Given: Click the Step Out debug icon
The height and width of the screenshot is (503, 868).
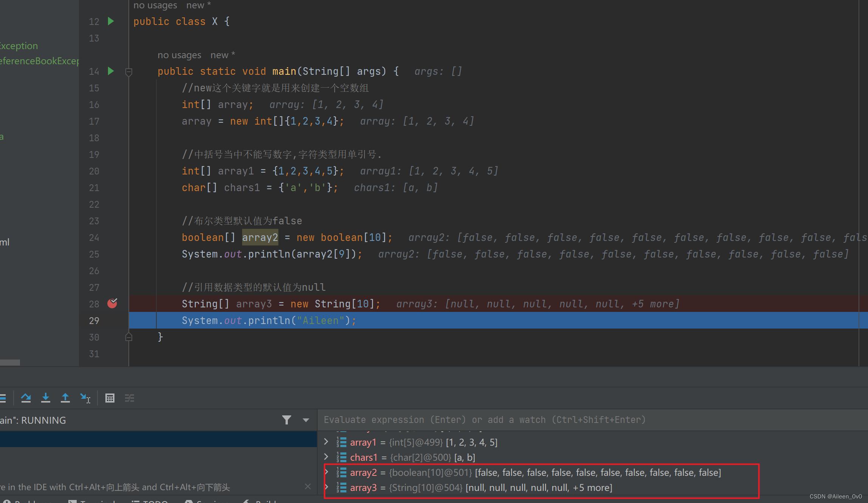Looking at the screenshot, I should tap(65, 398).
